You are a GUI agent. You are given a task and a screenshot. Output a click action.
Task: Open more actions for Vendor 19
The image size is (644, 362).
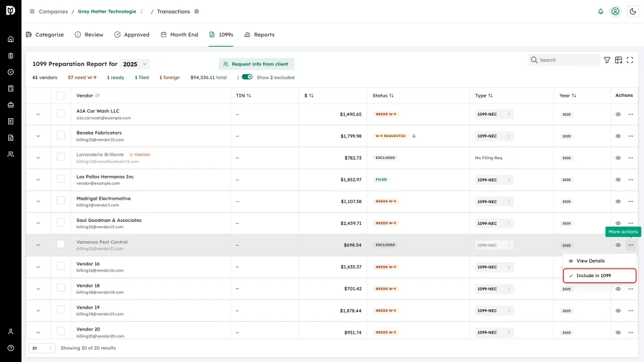[631, 310]
